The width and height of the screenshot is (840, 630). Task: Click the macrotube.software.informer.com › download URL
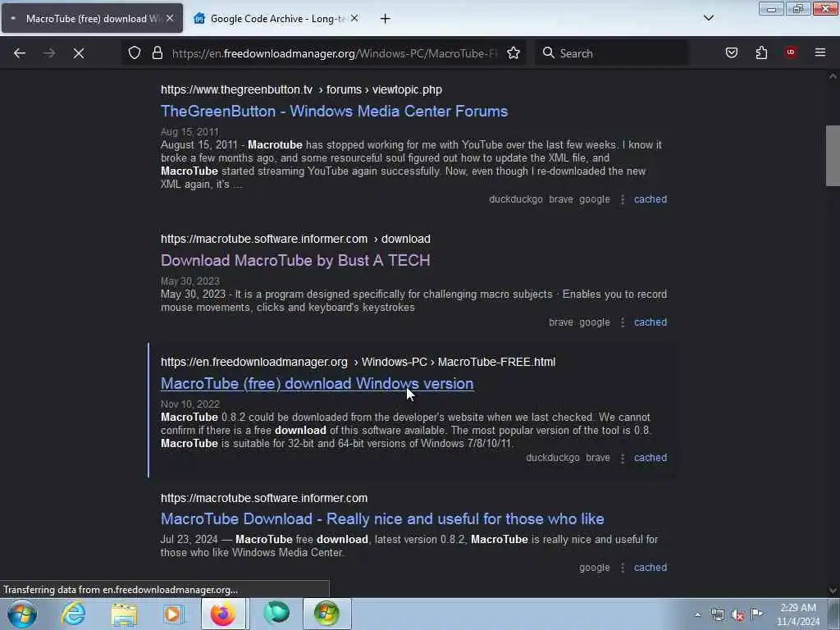point(295,239)
